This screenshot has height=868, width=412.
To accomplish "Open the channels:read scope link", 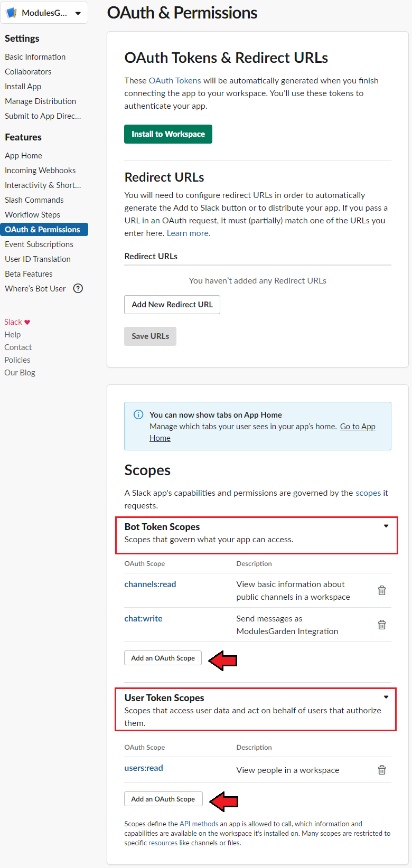I will coord(150,584).
